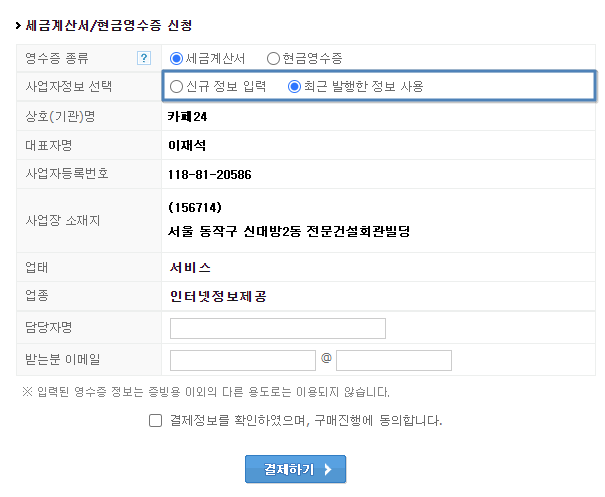Pick the 최근 발행한 정보 사용 option
Screen dimensions: 605x497
pos(294,86)
